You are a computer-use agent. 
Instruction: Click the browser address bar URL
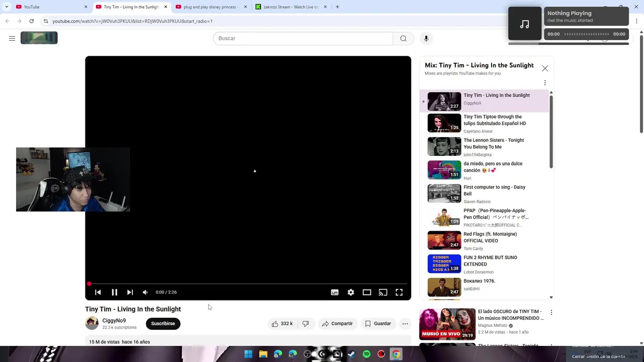(133, 21)
